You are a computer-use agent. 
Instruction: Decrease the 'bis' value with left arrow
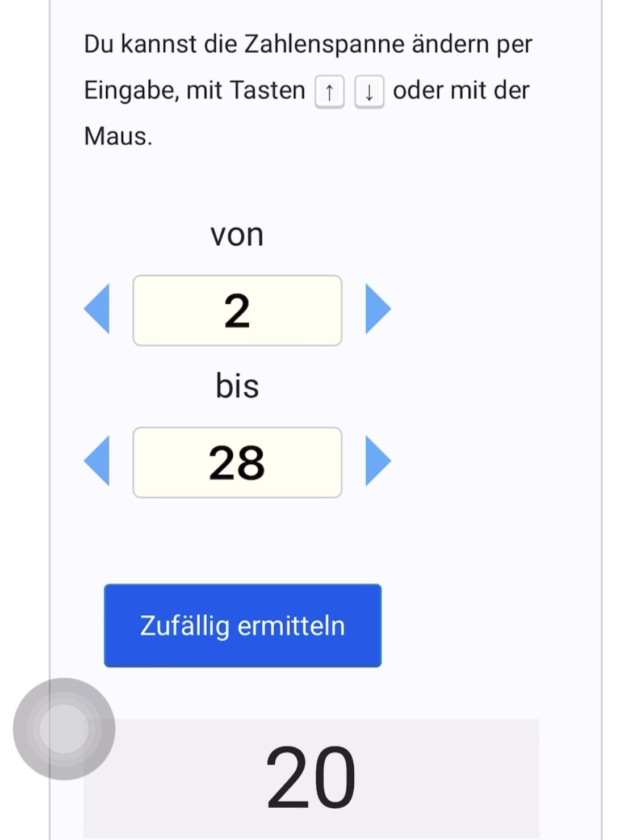tap(97, 461)
